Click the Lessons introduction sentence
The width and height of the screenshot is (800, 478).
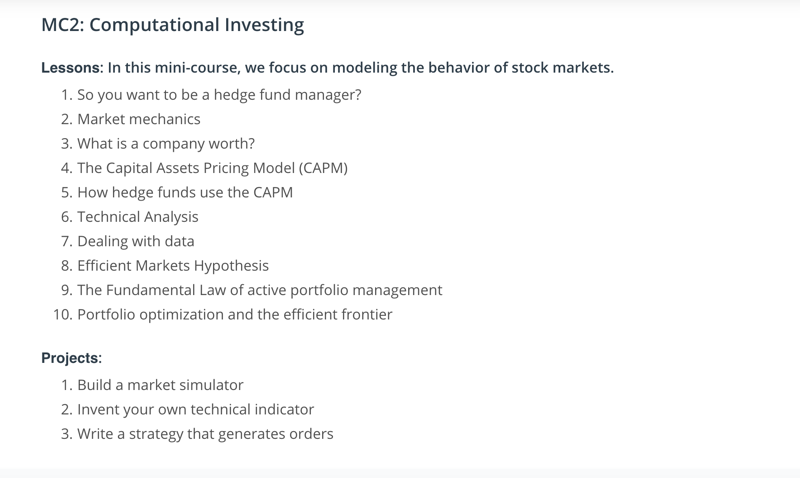pos(328,68)
